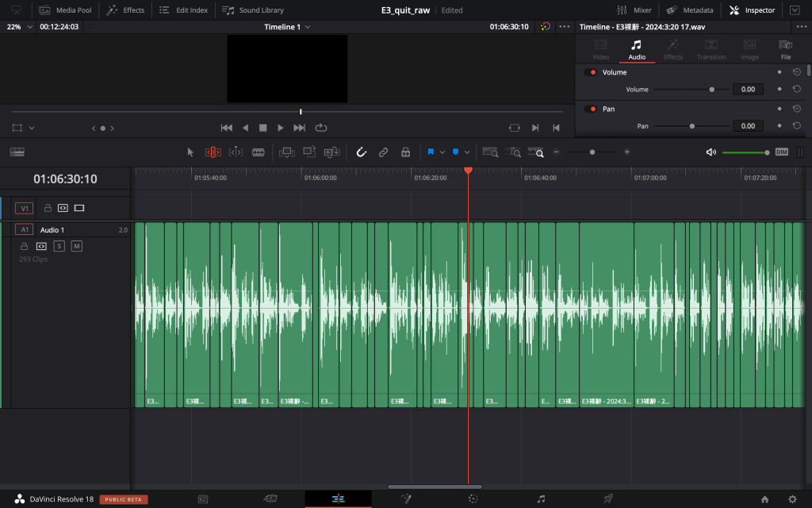The width and height of the screenshot is (812, 508).
Task: Solo the Audio 1 track
Action: point(59,246)
